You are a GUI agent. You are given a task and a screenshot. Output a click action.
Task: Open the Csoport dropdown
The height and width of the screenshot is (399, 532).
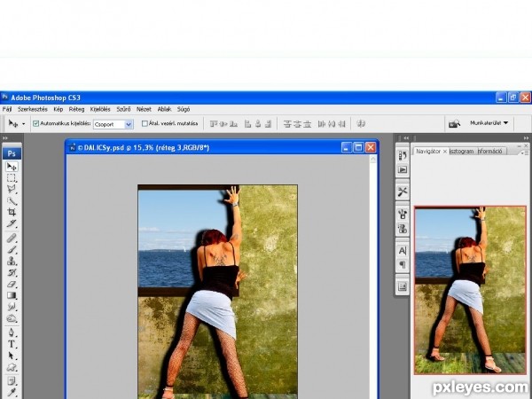113,124
